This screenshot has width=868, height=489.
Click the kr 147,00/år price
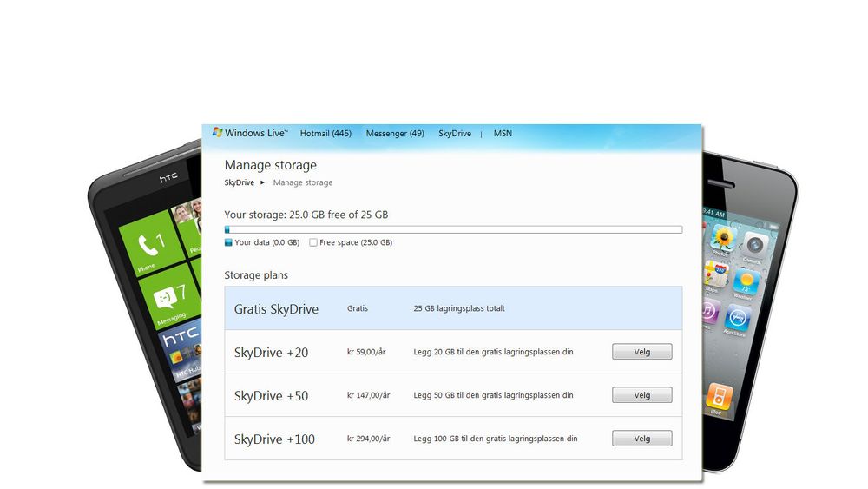369,395
